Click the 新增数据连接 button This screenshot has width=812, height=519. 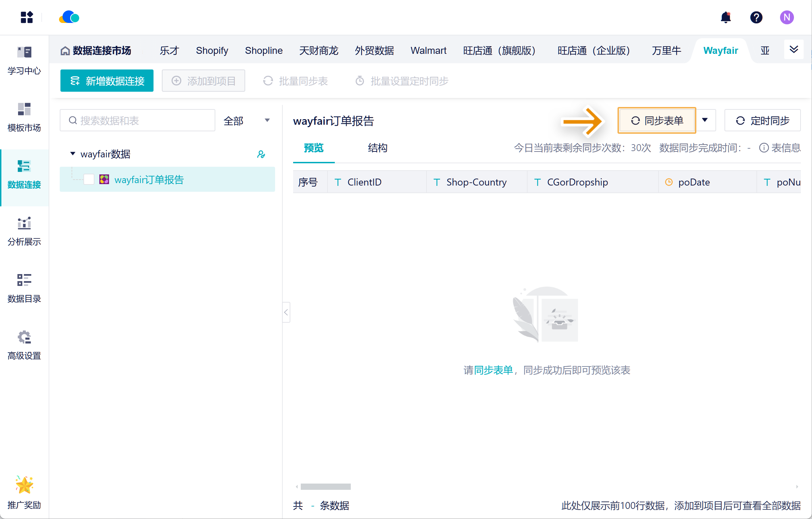(107, 81)
